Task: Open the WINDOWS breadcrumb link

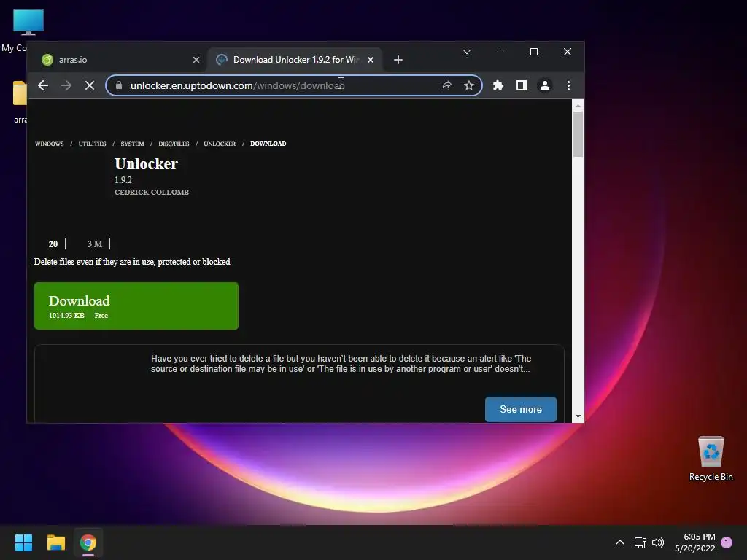Action: click(x=49, y=144)
